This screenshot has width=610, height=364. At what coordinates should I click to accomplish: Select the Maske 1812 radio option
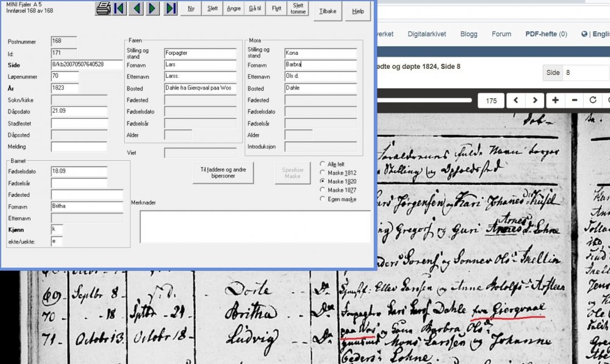coord(323,173)
